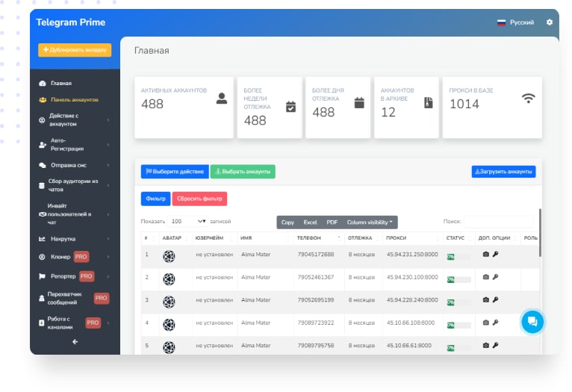Open Панель аккаунтов in the sidebar
Image resolution: width=572 pixels, height=392 pixels.
click(74, 99)
